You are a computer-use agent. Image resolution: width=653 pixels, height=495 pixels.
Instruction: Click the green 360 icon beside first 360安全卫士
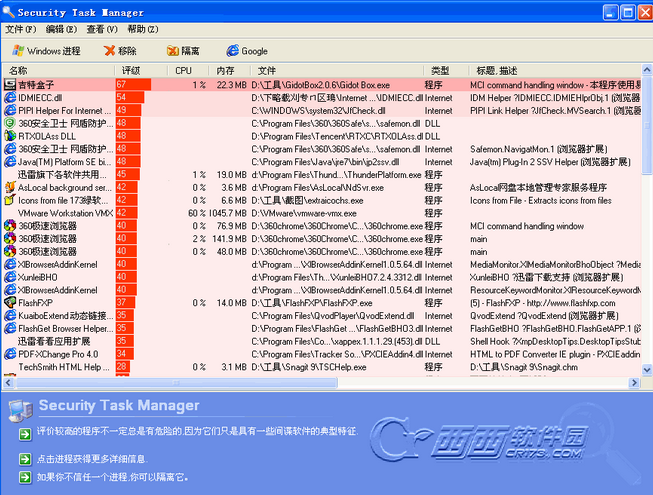[10, 123]
